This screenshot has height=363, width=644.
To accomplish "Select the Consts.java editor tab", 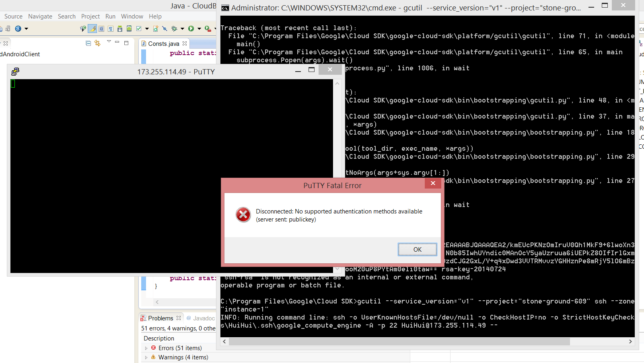I will click(164, 43).
